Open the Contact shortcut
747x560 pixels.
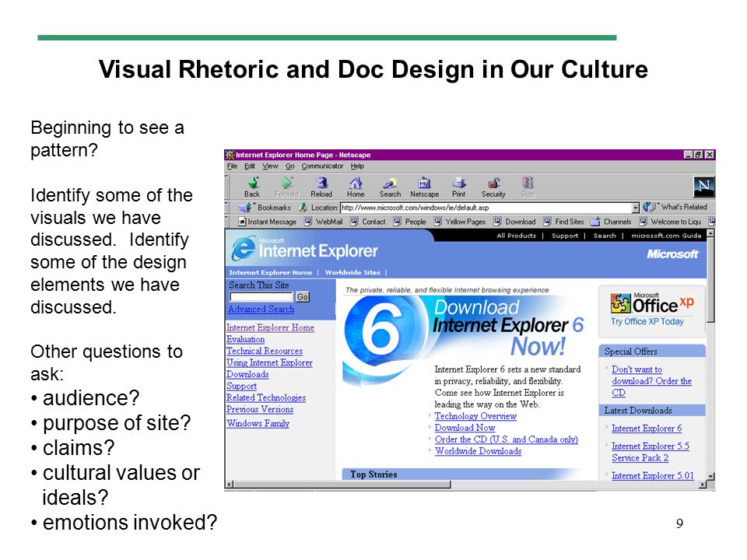(x=368, y=222)
